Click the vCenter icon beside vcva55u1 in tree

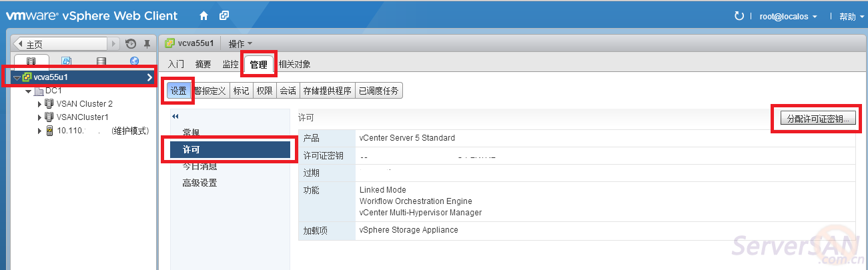coord(27,77)
